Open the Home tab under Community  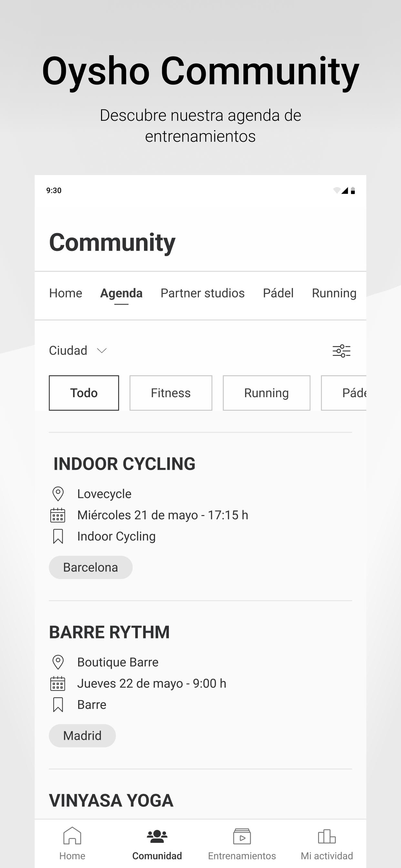[x=66, y=293]
